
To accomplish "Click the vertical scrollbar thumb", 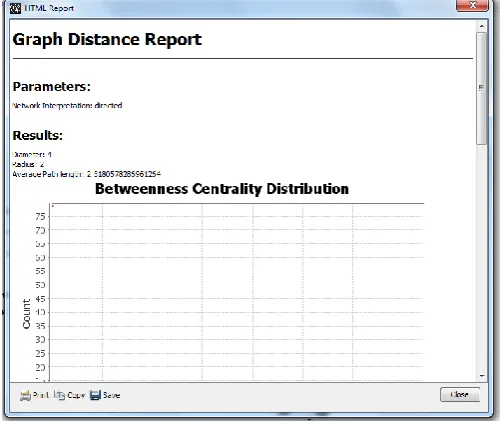I will click(x=481, y=88).
